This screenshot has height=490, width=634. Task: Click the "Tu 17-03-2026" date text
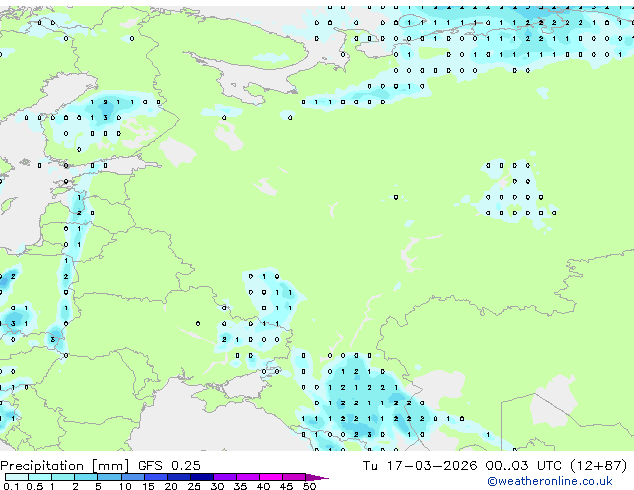click(x=420, y=466)
